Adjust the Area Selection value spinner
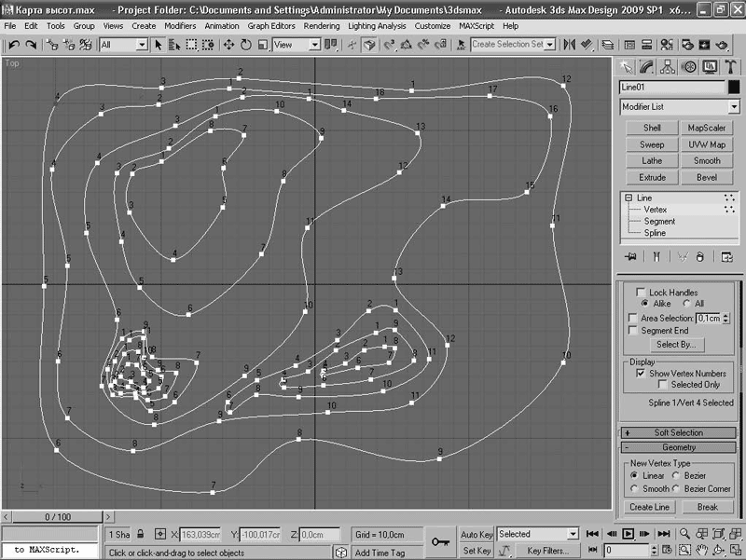Screen dimensions: 746x560 (x=725, y=318)
